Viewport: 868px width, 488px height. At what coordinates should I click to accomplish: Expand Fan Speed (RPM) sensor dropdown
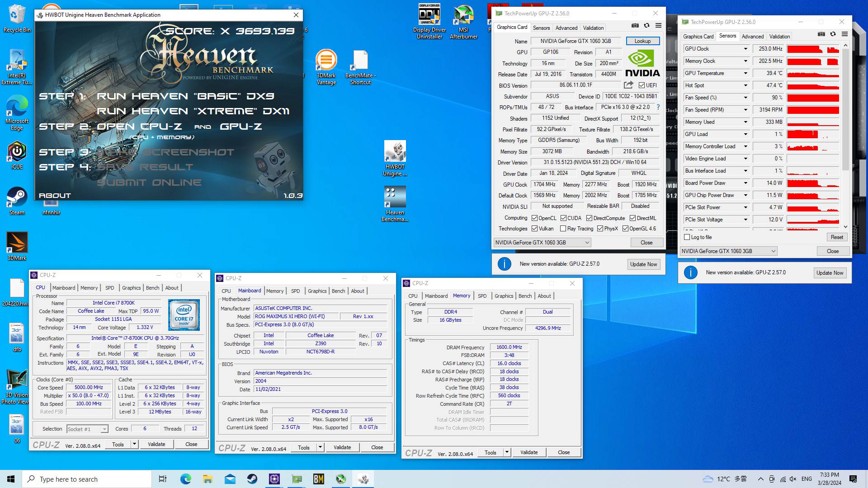tap(745, 110)
